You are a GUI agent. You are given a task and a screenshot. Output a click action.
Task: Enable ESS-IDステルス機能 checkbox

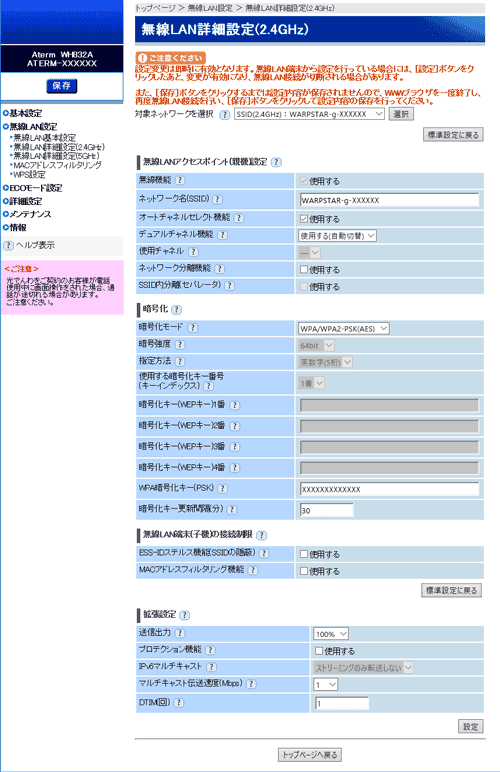click(304, 554)
